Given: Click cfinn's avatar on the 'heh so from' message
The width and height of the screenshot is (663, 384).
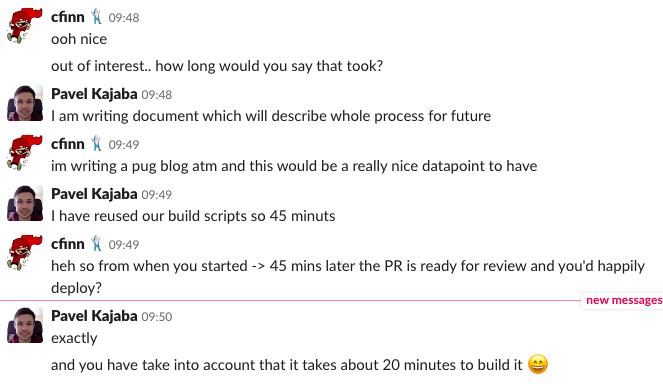Looking at the screenshot, I should point(25,252).
